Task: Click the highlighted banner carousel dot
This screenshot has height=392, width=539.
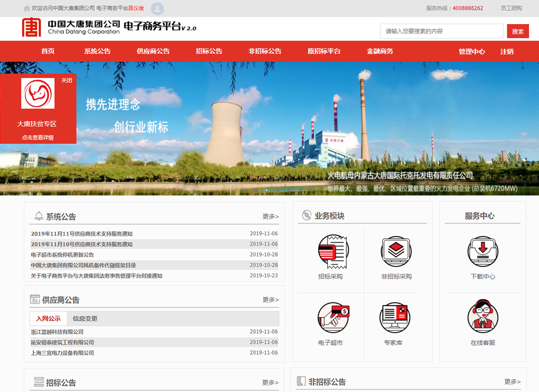Action: (x=267, y=190)
